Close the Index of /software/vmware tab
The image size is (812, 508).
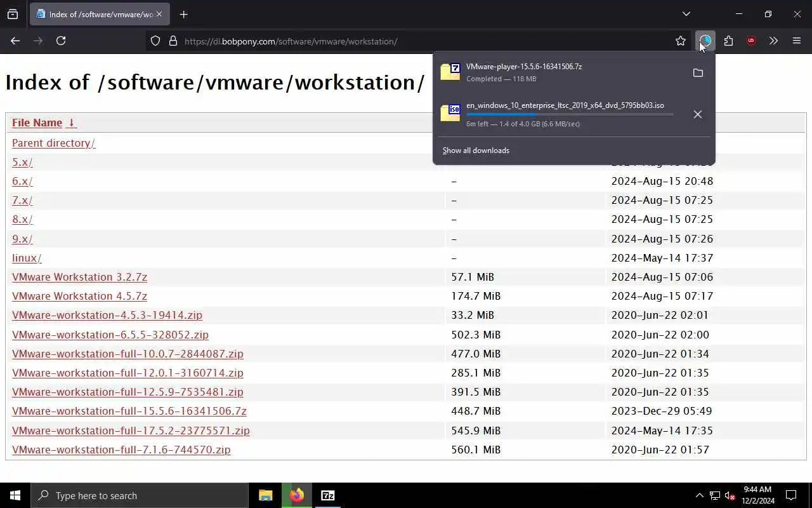point(159,14)
